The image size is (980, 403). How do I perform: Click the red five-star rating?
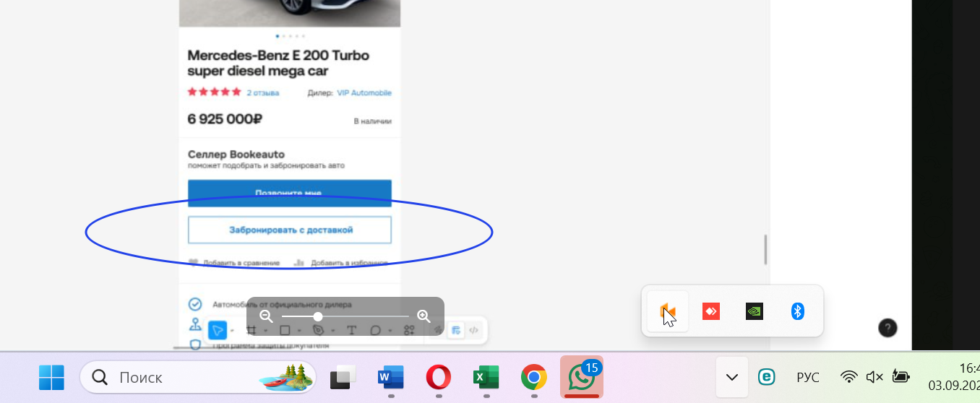coord(215,92)
